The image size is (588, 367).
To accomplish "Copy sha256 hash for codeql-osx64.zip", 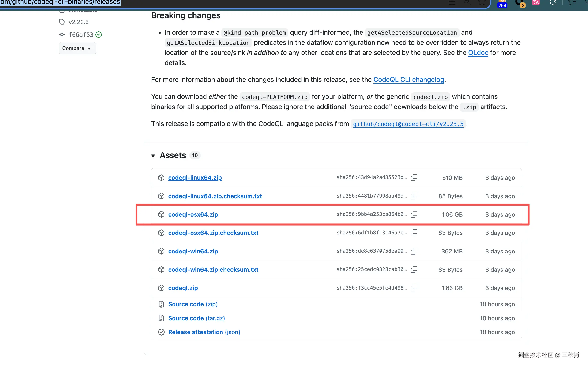I will 414,214.
